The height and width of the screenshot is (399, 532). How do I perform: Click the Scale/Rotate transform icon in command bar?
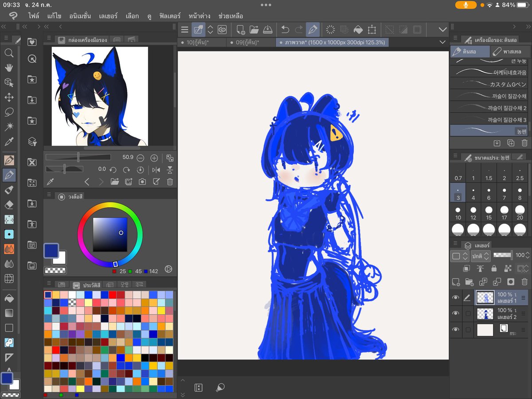[372, 30]
